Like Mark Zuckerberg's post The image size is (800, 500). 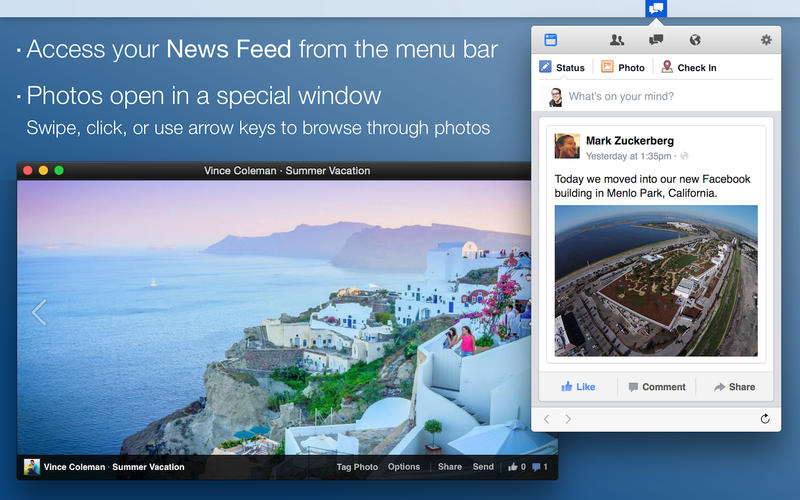point(578,387)
